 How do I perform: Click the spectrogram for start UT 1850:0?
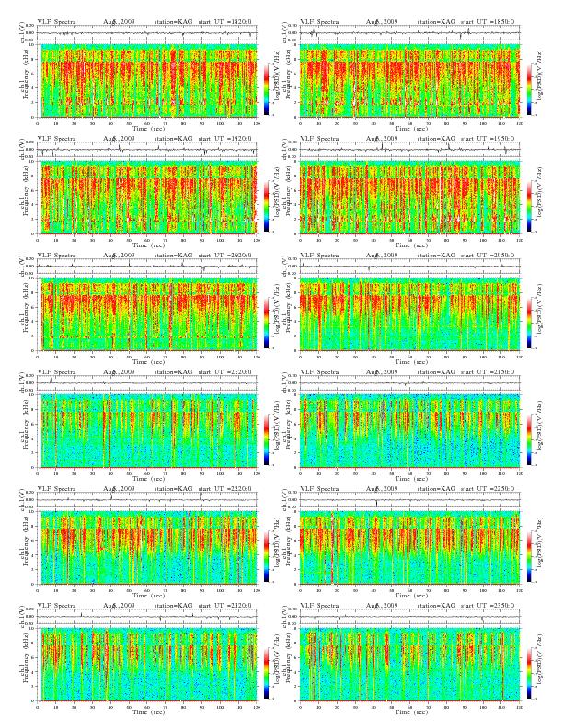point(409,80)
